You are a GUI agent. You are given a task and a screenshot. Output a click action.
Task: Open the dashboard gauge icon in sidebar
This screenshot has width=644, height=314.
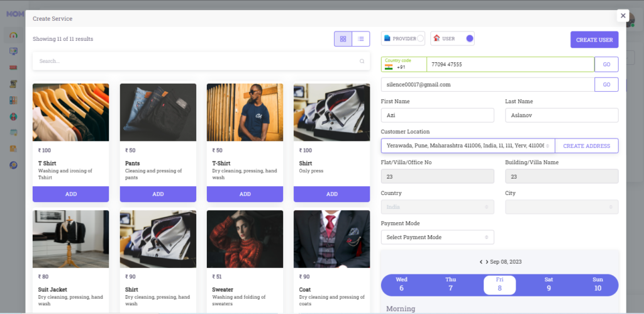click(x=14, y=35)
